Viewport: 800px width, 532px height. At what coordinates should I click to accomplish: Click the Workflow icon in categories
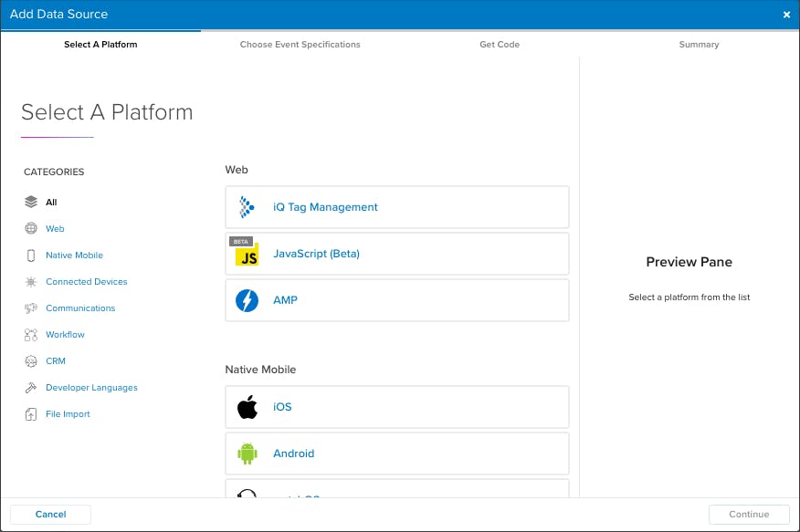[x=31, y=335]
